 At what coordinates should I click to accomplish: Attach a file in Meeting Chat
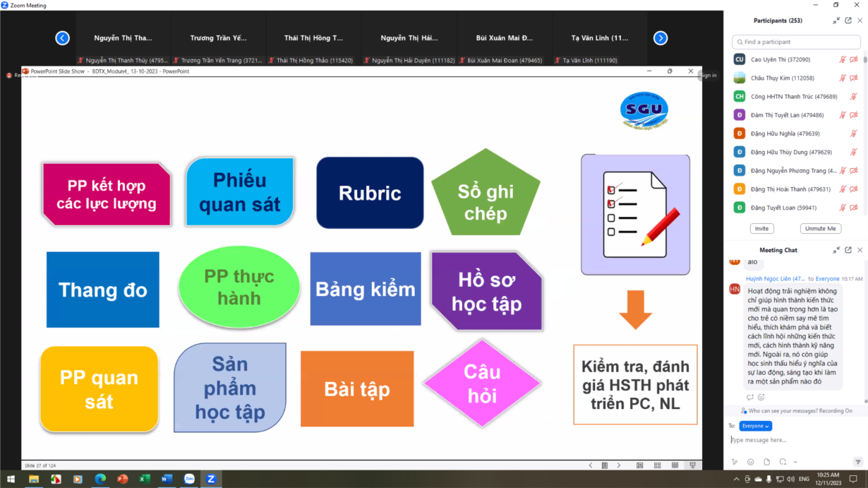tap(766, 462)
